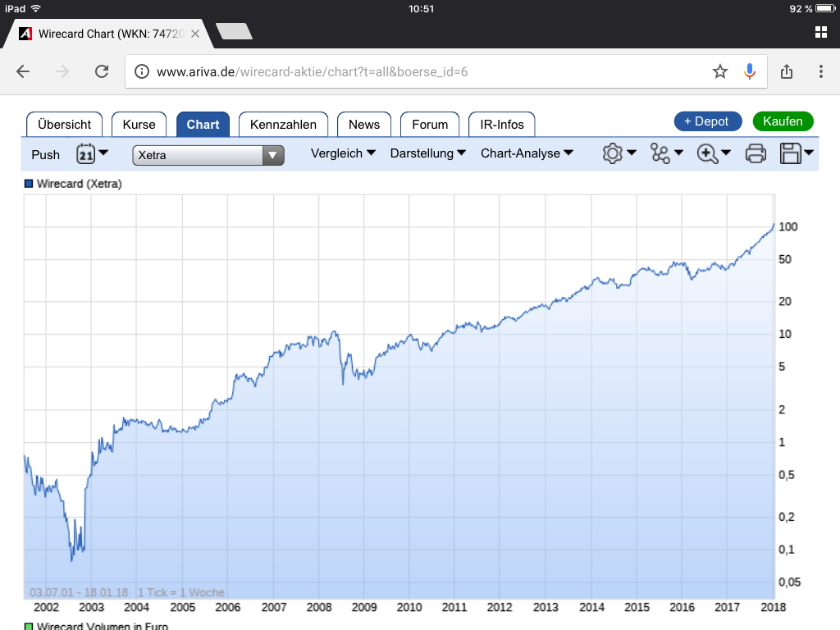
Task: Tap the Wi-Fi status icon
Action: pyautogui.click(x=36, y=8)
